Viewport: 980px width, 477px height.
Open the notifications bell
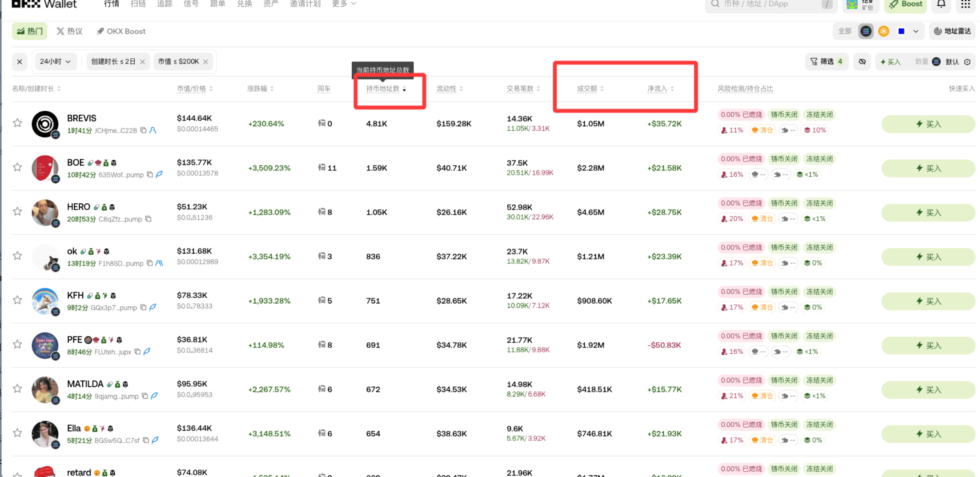click(941, 4)
